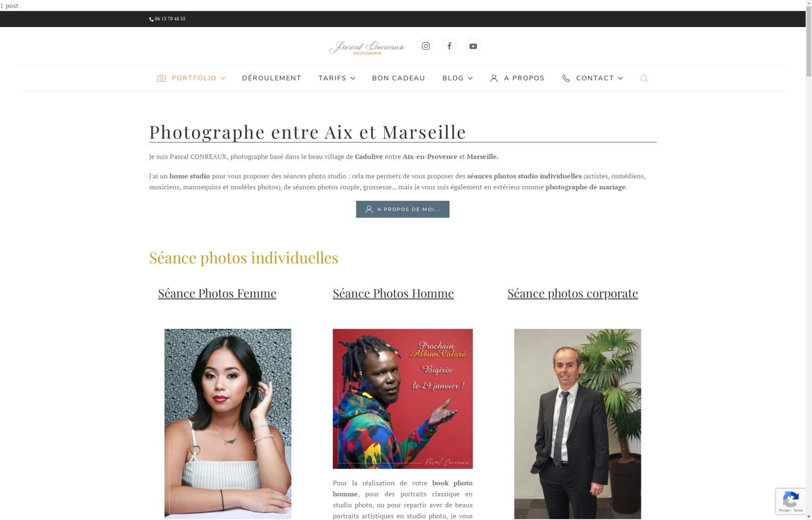Click the Pascal Conreaux logo
This screenshot has height=520, width=812.
367,47
